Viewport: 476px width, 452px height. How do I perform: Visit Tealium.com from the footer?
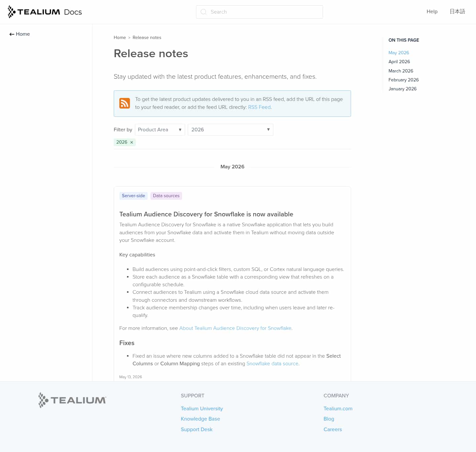(x=338, y=409)
